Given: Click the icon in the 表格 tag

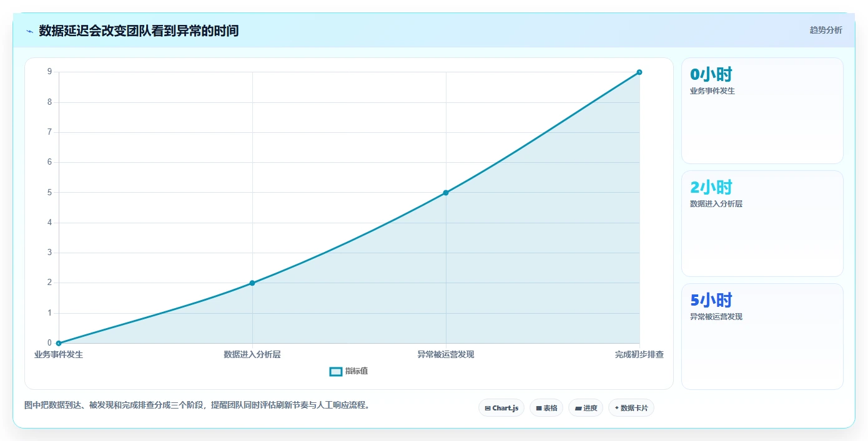Looking at the screenshot, I should coord(539,409).
